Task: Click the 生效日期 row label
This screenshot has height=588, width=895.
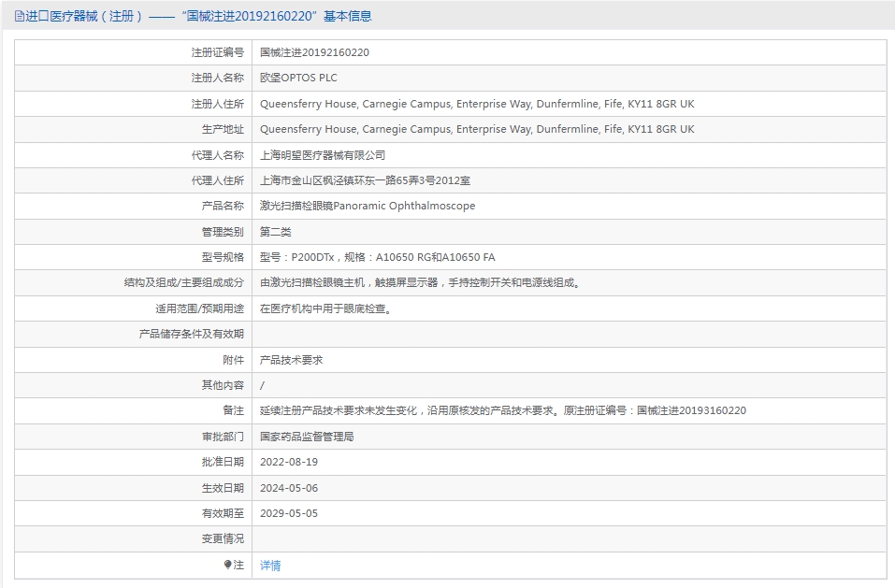Action: (223, 488)
